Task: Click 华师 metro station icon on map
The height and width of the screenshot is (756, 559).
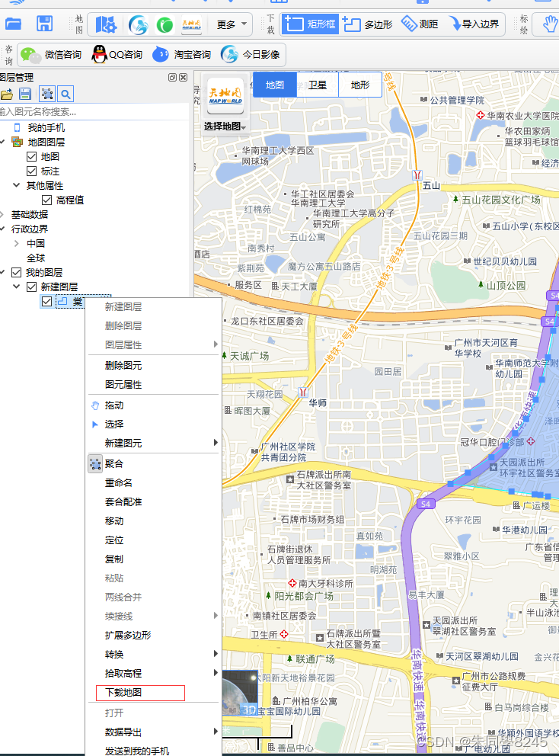Action: [303, 392]
